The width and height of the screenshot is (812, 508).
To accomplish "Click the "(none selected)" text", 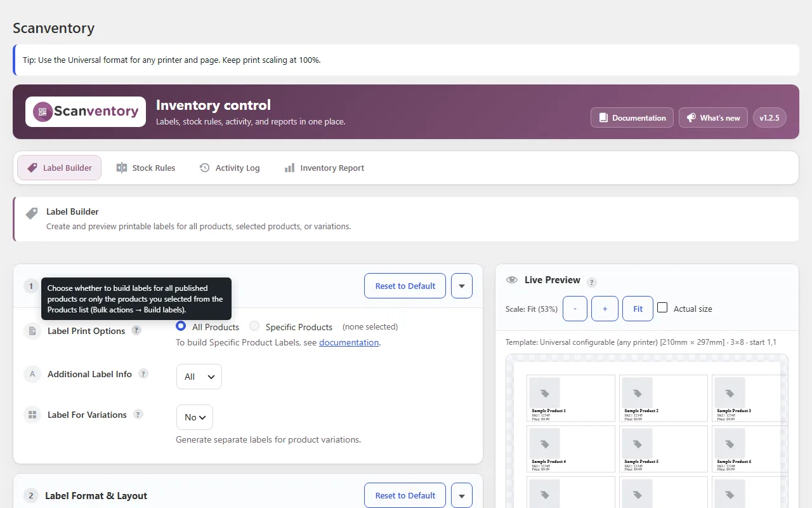I will [370, 326].
